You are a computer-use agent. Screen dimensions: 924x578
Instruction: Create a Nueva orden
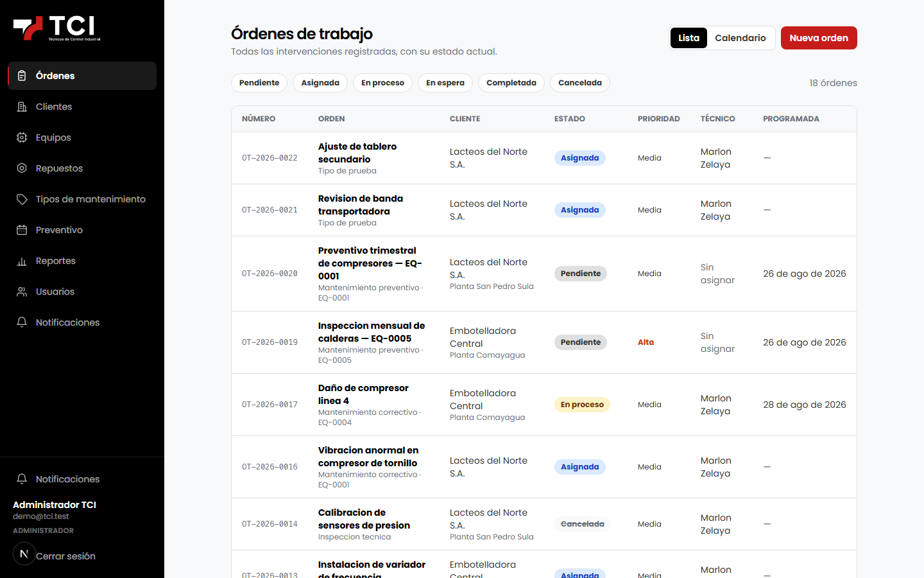click(x=819, y=38)
